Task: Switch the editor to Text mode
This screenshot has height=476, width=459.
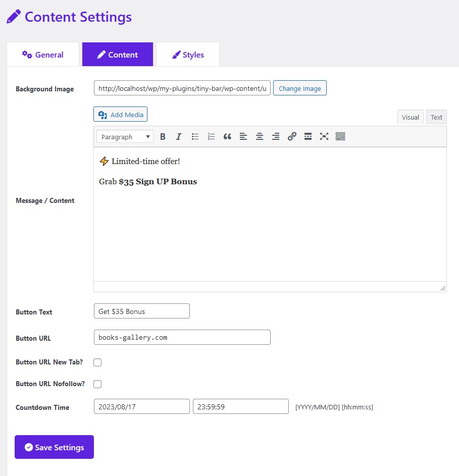Action: click(x=436, y=117)
